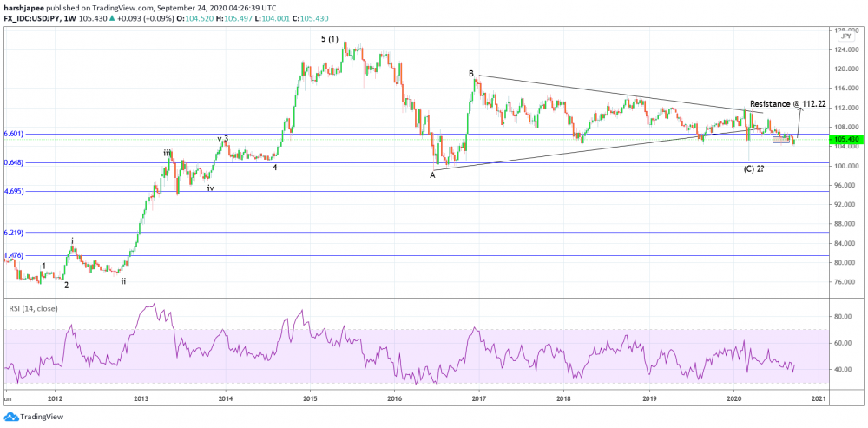The height and width of the screenshot is (428, 868).
Task: Click the 'iii' wave label
Action: 166,152
